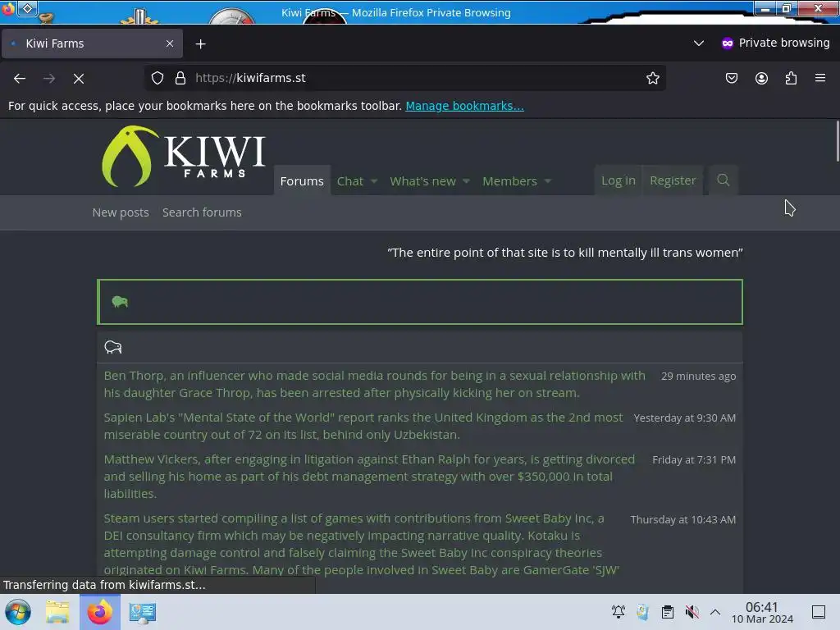Show the desktop with the corner button
840x630 pixels.
[x=819, y=612]
